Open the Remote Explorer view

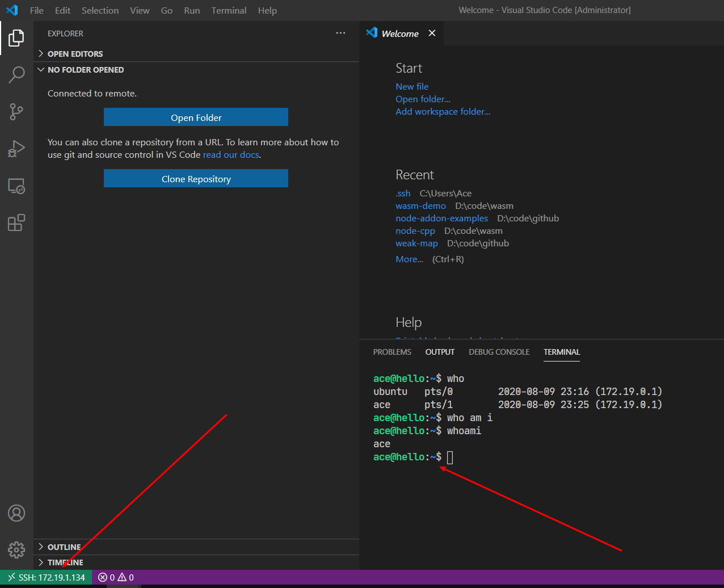click(x=16, y=186)
